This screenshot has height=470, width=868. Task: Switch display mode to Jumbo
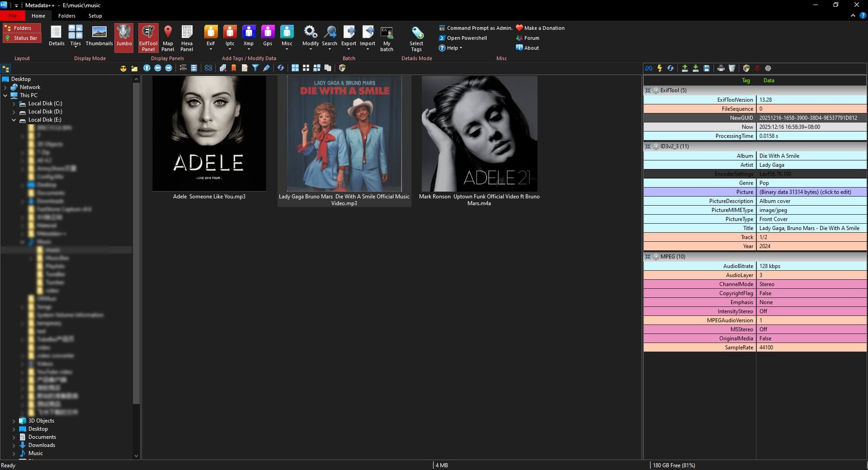pyautogui.click(x=124, y=38)
